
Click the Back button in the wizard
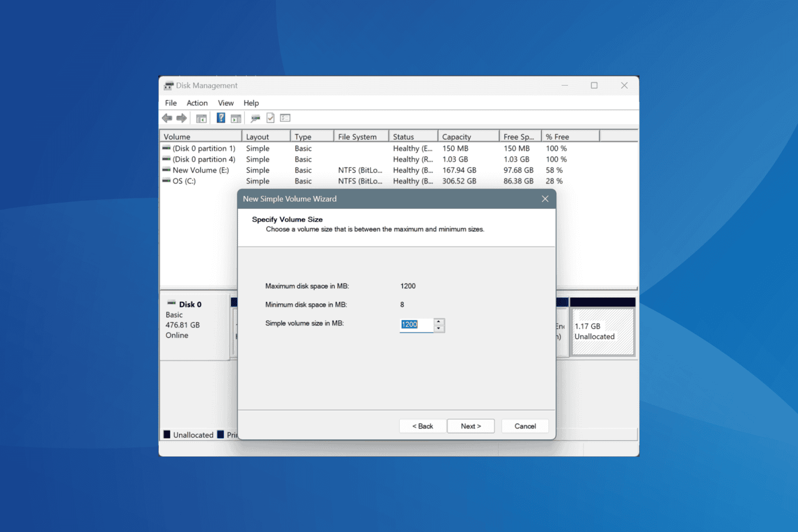[x=422, y=425]
